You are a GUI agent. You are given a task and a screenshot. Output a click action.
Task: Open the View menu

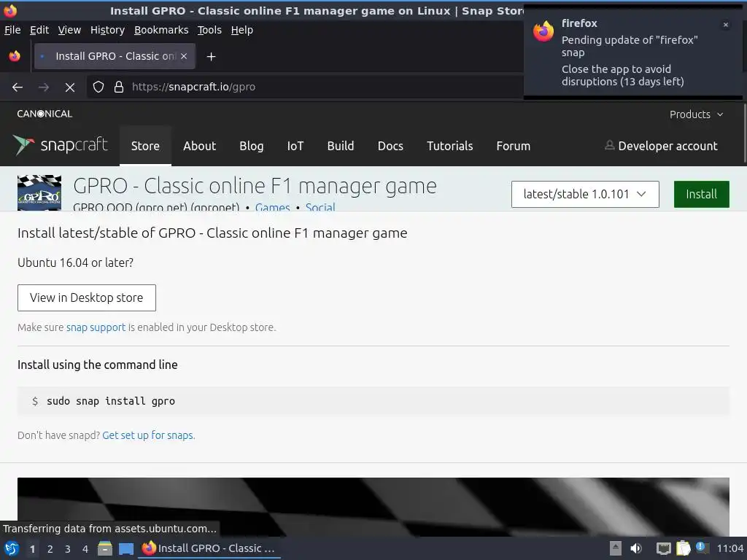click(69, 30)
